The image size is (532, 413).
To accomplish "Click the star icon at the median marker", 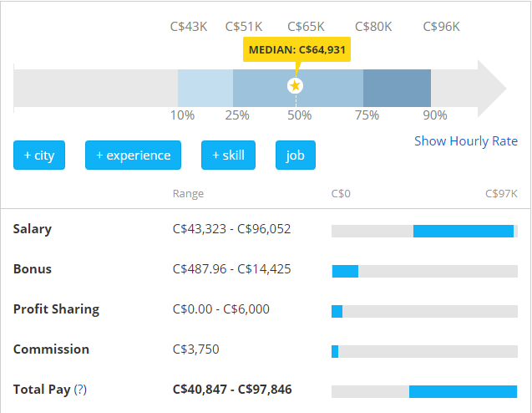I will click(x=295, y=86).
